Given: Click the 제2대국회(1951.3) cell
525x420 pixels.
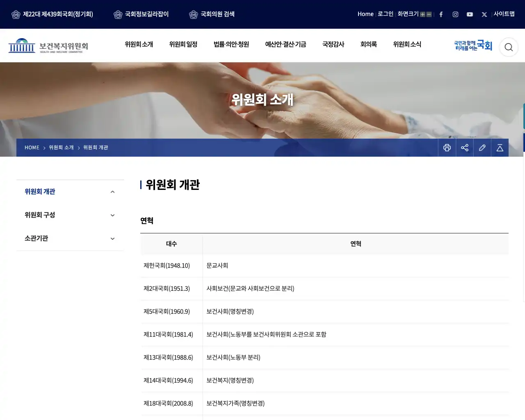Looking at the screenshot, I should coord(171,289).
